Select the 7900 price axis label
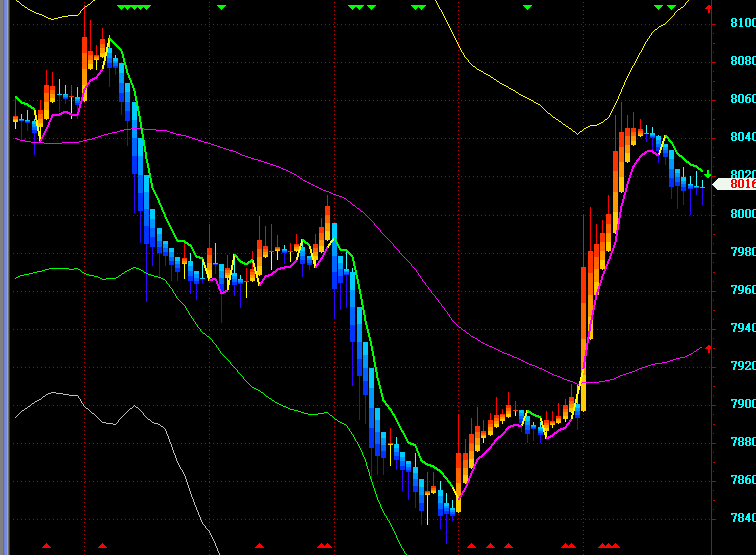756x555 pixels. click(743, 404)
